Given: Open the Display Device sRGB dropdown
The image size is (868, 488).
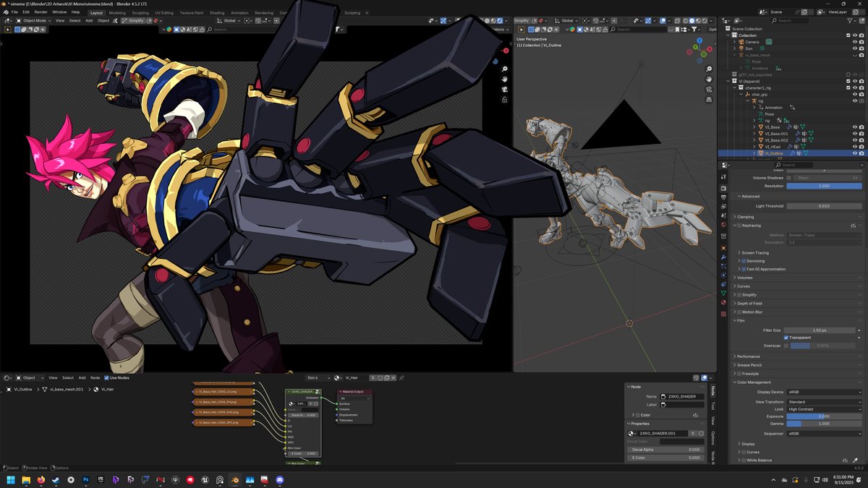Looking at the screenshot, I should point(825,392).
